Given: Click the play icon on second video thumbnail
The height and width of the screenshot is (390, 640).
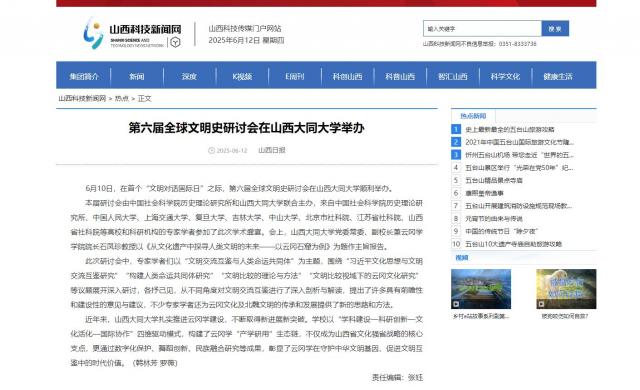Looking at the screenshot, I should pyautogui.click(x=542, y=304).
